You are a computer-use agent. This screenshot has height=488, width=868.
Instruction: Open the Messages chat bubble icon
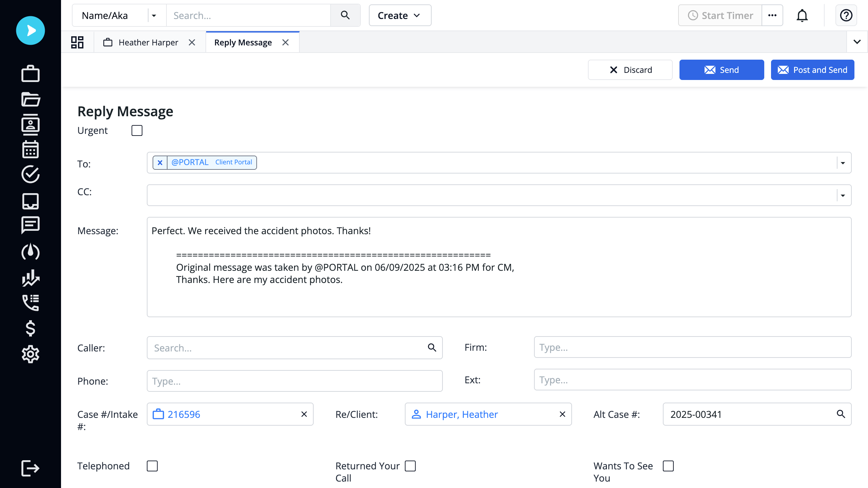click(31, 225)
